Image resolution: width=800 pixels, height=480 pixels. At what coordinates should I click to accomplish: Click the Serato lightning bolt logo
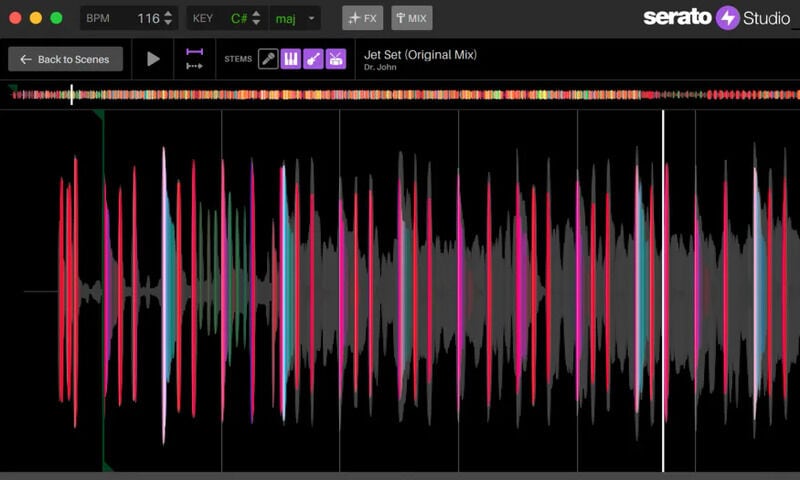click(727, 18)
